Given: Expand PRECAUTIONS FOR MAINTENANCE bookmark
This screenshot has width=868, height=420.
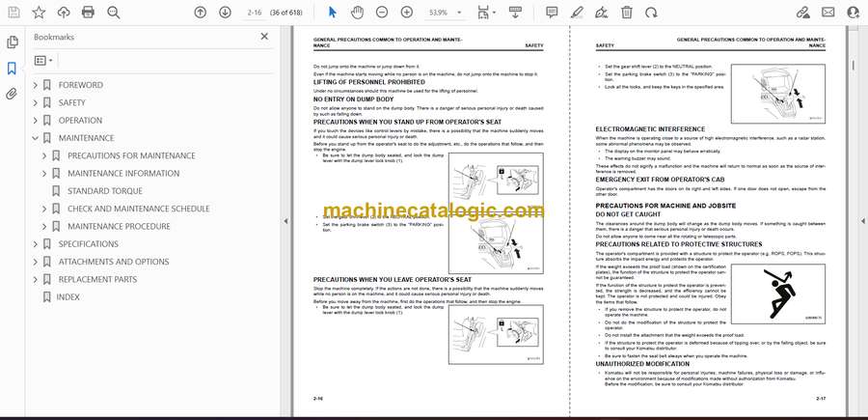Looking at the screenshot, I should point(44,155).
